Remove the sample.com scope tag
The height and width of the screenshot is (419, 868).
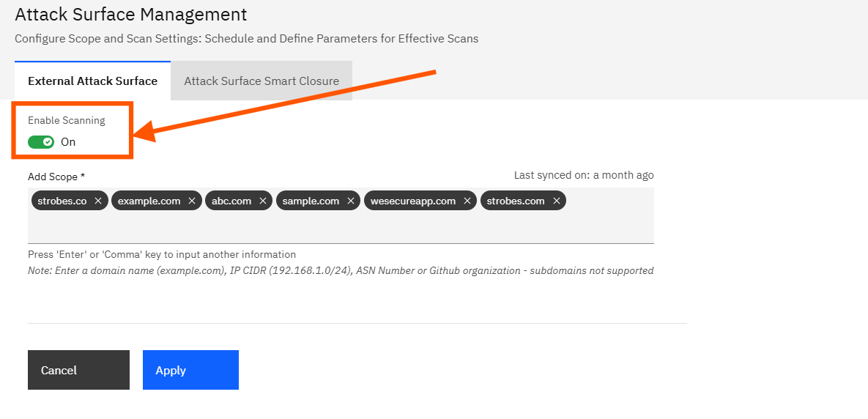351,201
